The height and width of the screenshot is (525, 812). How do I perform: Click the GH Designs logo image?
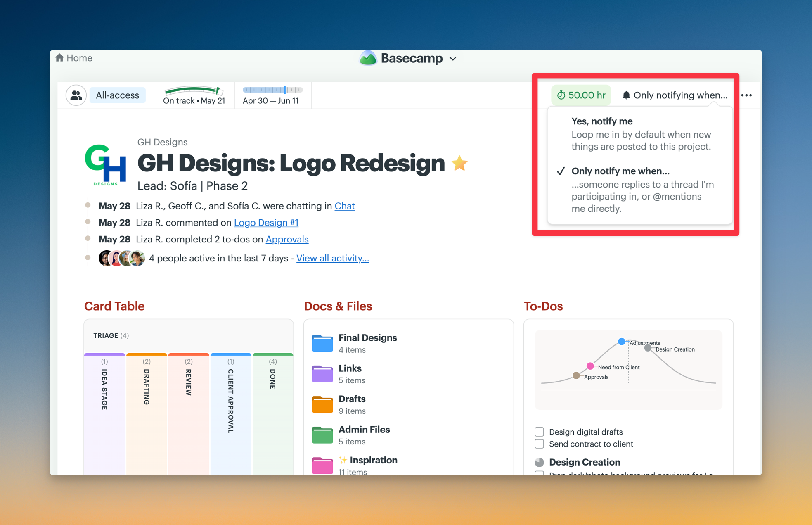(x=106, y=165)
